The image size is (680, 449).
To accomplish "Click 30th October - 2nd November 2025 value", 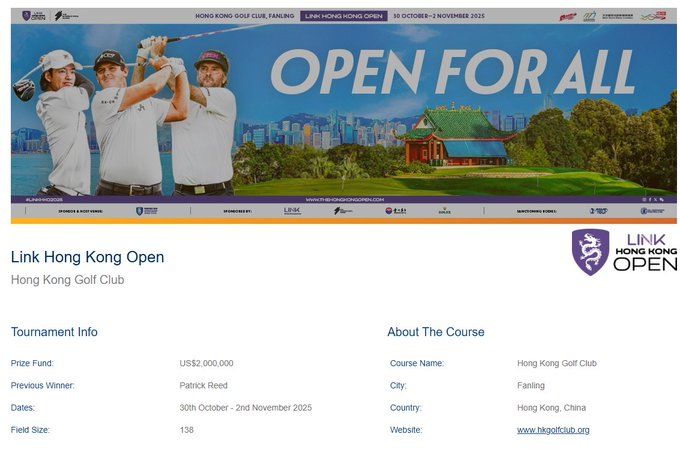I will [x=245, y=408].
